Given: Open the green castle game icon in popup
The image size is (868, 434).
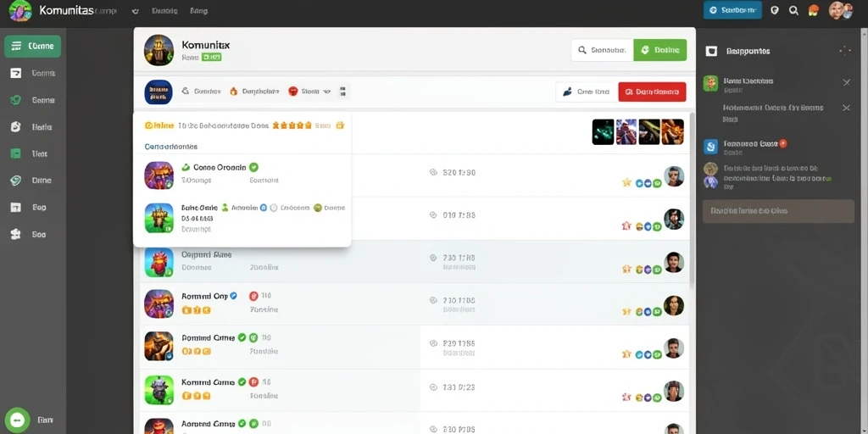Looking at the screenshot, I should click(x=159, y=218).
